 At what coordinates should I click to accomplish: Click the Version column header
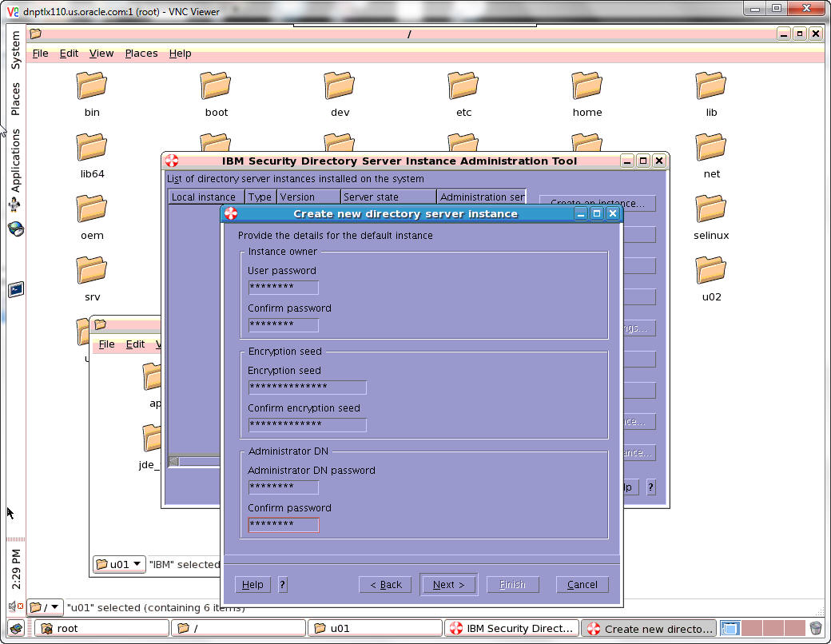[x=308, y=197]
